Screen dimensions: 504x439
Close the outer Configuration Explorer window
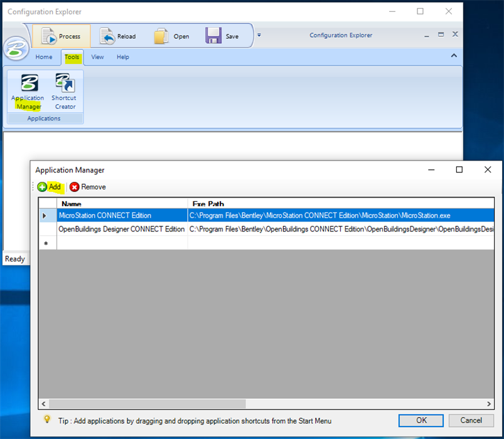449,11
